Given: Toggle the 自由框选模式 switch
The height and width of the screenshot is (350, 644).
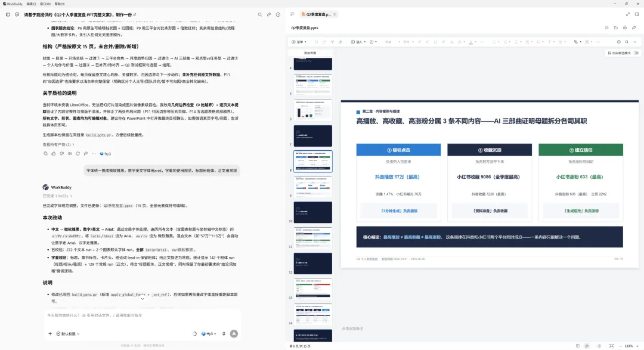Looking at the screenshot, I should [x=636, y=53].
